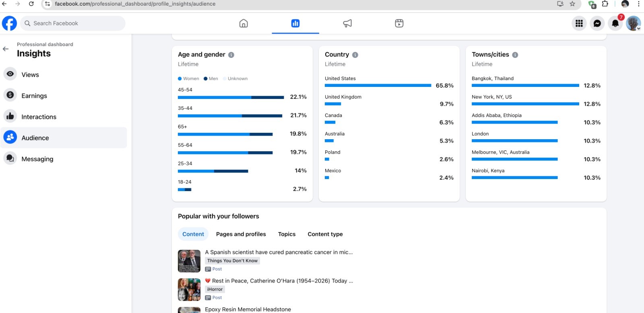The width and height of the screenshot is (644, 313).
Task: Open the Home feed icon
Action: [x=244, y=23]
